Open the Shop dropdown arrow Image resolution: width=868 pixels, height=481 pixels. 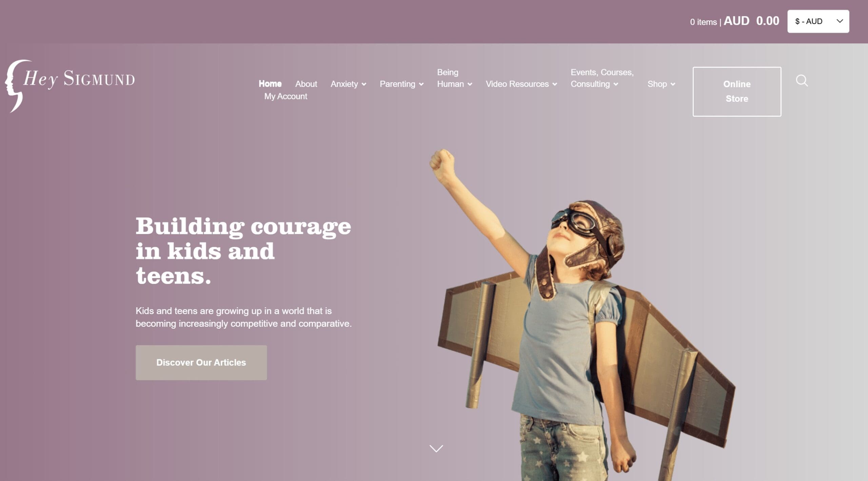pyautogui.click(x=673, y=84)
